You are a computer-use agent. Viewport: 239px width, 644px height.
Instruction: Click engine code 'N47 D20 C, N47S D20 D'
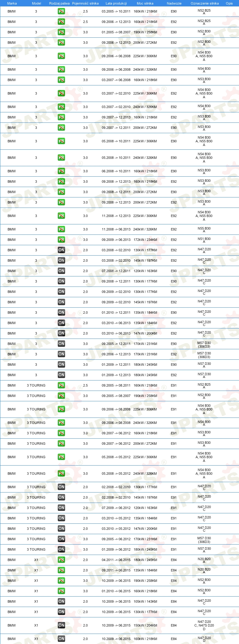[x=204, y=625]
